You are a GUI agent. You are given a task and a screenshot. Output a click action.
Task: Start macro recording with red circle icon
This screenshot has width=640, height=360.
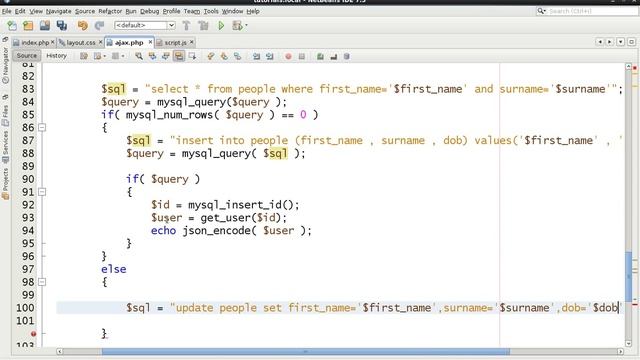click(288, 56)
